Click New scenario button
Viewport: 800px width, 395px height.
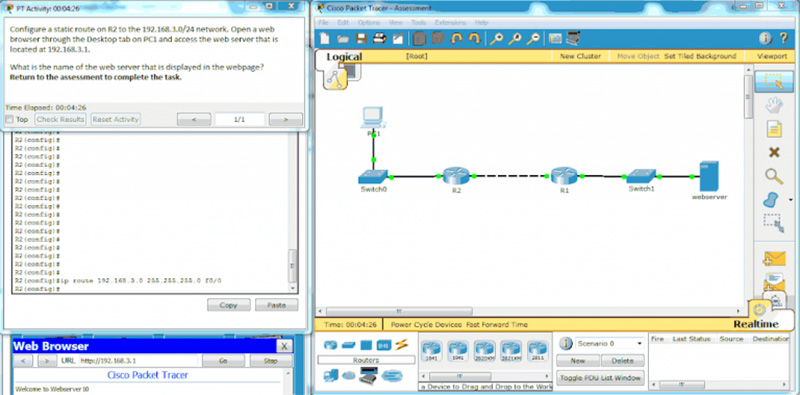coord(578,361)
